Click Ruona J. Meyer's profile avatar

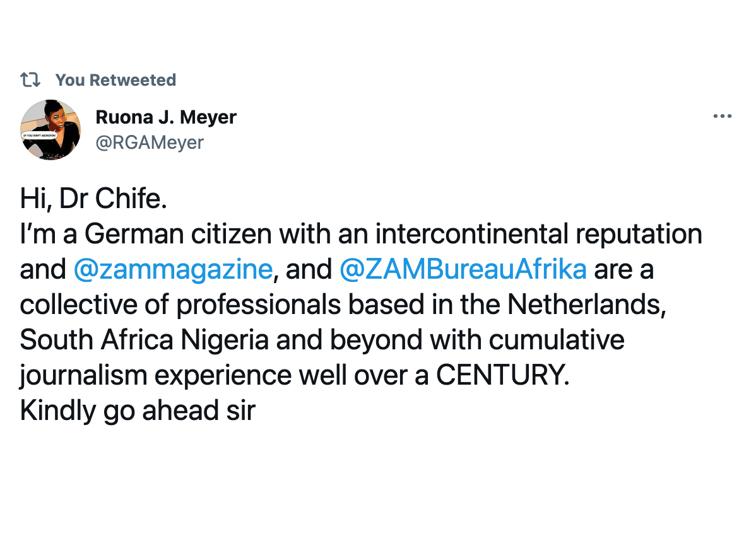tap(50, 129)
